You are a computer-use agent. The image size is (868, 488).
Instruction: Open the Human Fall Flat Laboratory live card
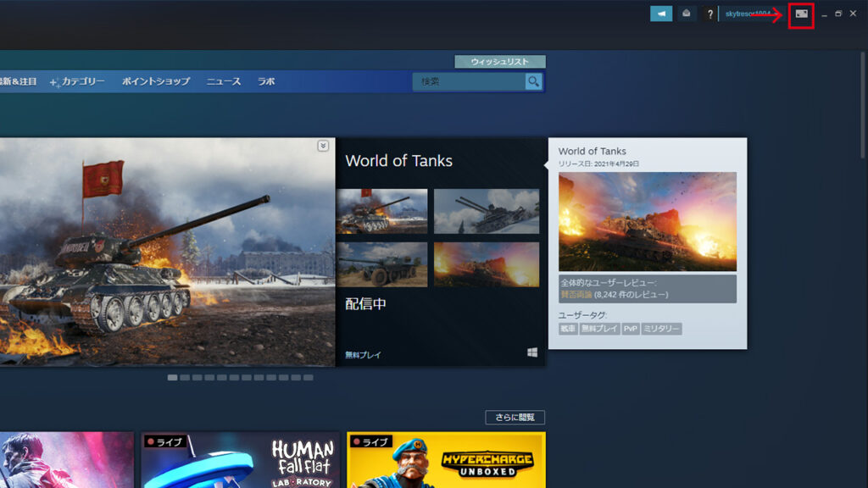[240, 460]
